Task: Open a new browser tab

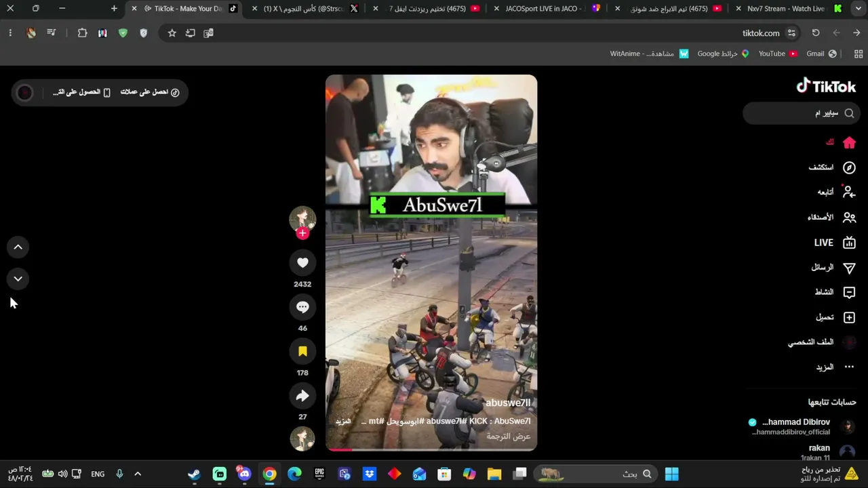Action: [x=114, y=9]
